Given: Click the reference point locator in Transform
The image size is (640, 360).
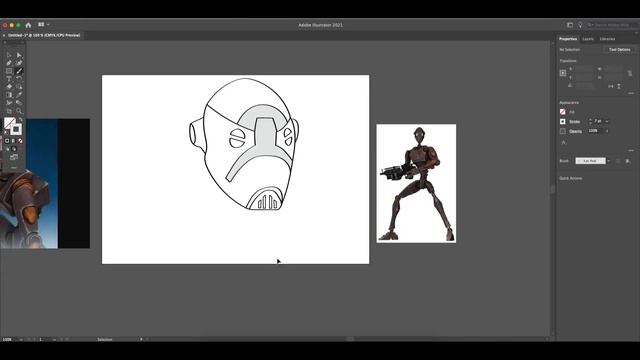Looking at the screenshot, I should click(563, 73).
